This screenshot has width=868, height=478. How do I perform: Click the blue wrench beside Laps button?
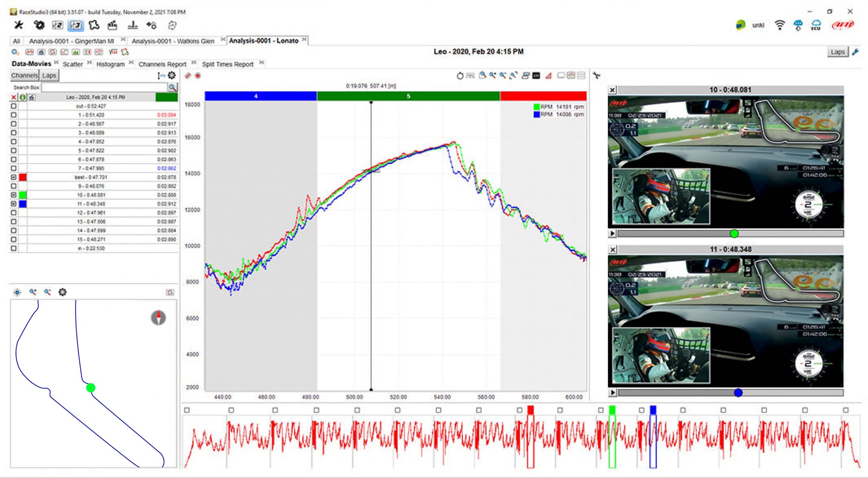(855, 52)
